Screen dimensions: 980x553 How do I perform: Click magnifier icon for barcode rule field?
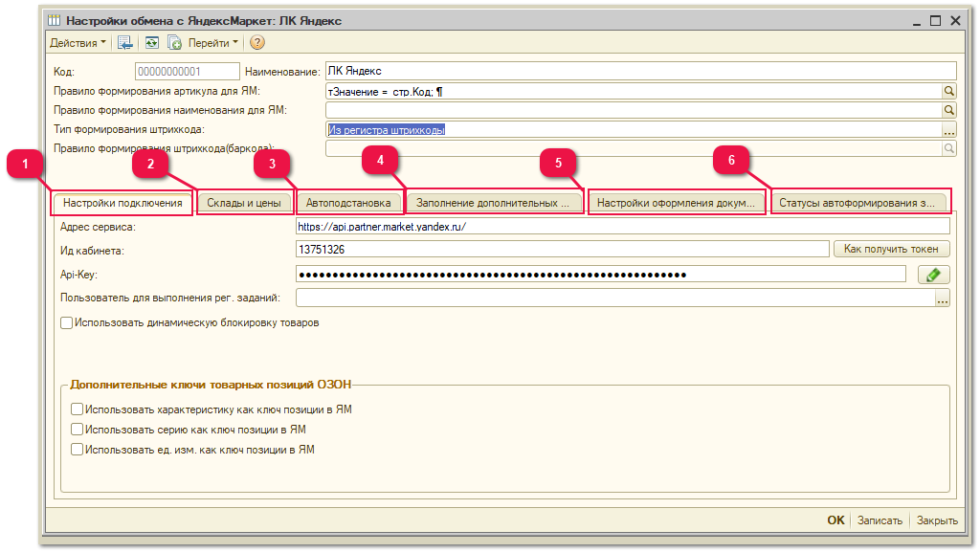[x=948, y=148]
